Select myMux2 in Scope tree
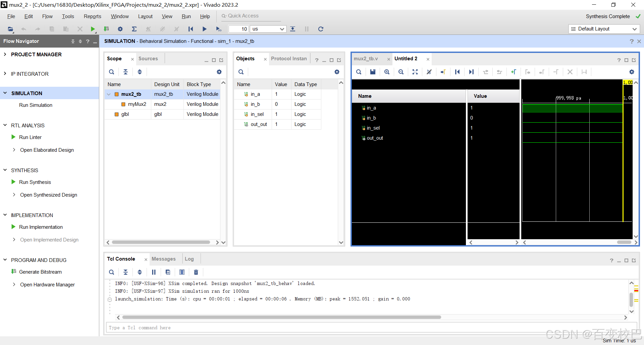The image size is (644, 345). pyautogui.click(x=137, y=104)
